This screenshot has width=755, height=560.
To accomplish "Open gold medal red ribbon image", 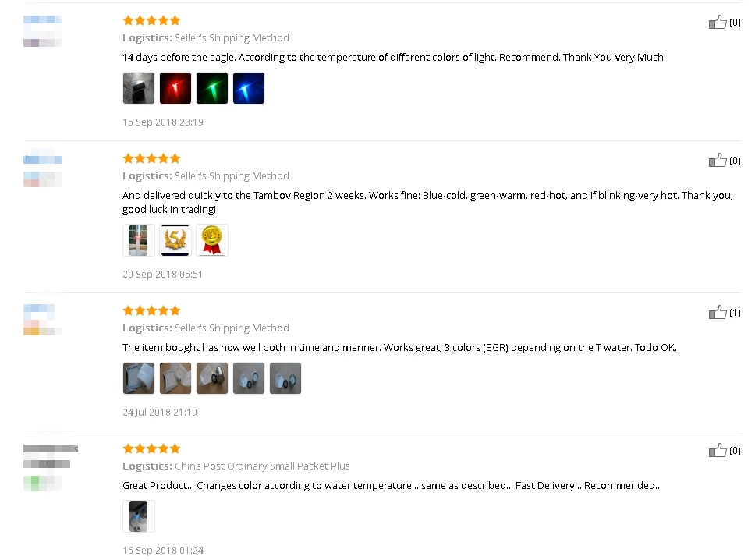I will click(x=212, y=239).
